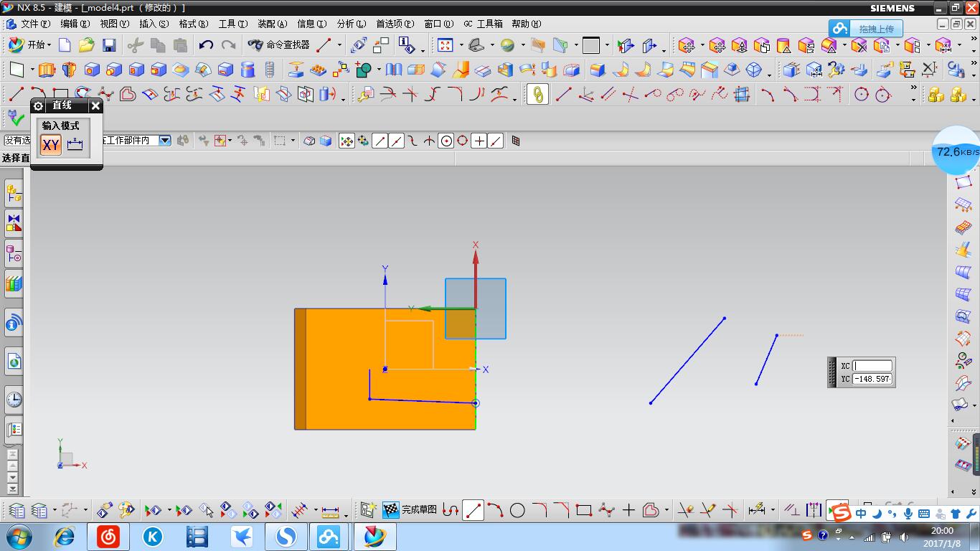
Task: Open the 帮助 (Help) menu
Action: point(526,24)
